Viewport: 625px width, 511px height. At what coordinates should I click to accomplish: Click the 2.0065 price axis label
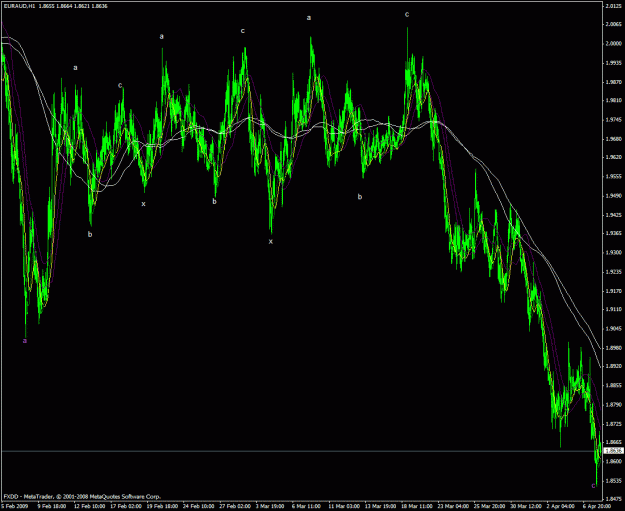[x=613, y=24]
